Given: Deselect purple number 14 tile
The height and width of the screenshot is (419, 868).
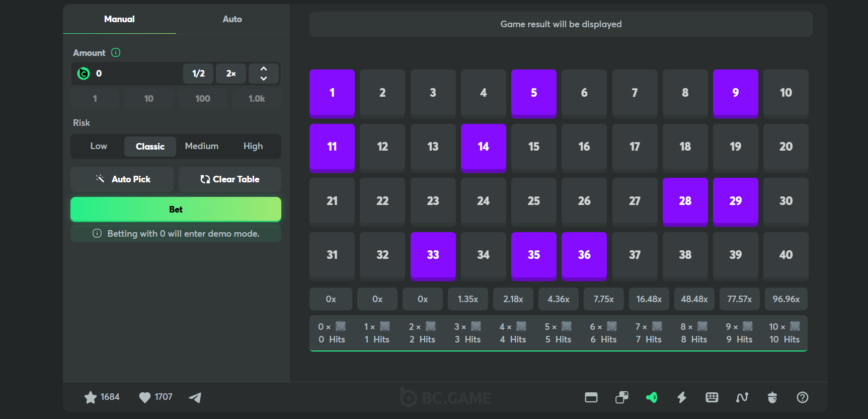Looking at the screenshot, I should click(483, 147).
